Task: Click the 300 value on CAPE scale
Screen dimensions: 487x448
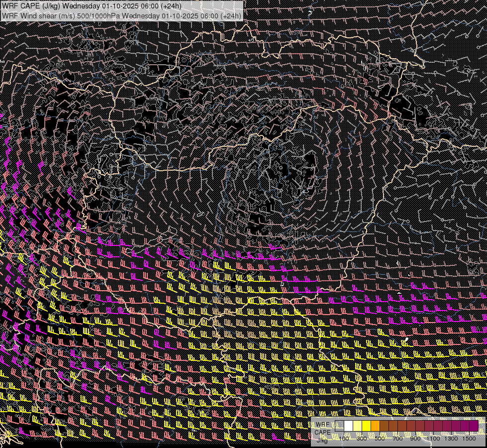Action: coord(362,439)
